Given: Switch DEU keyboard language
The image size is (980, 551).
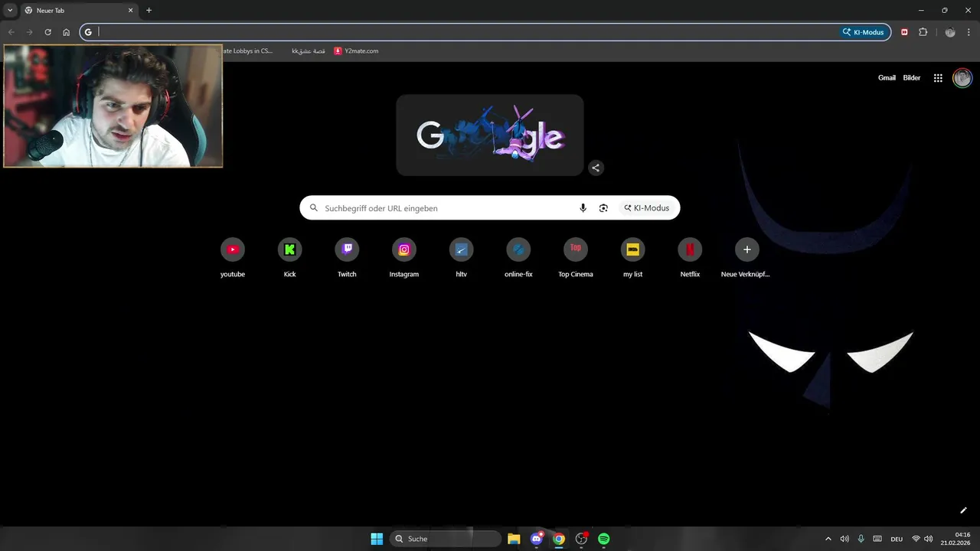Looking at the screenshot, I should click(897, 539).
